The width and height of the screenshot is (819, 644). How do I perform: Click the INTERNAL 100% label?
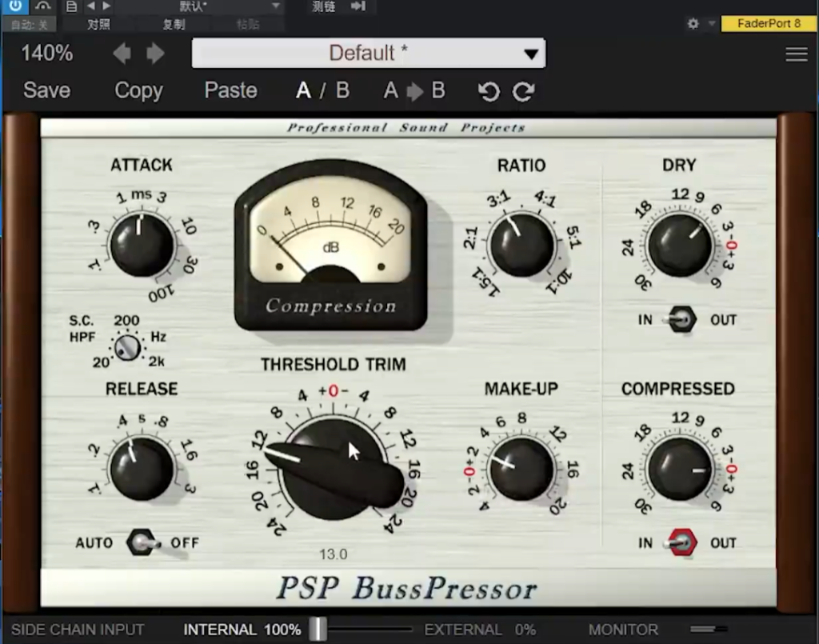[x=242, y=630]
